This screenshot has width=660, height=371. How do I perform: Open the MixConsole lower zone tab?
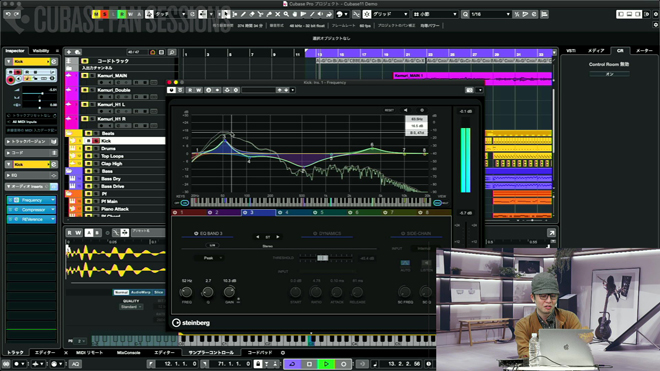click(x=128, y=353)
